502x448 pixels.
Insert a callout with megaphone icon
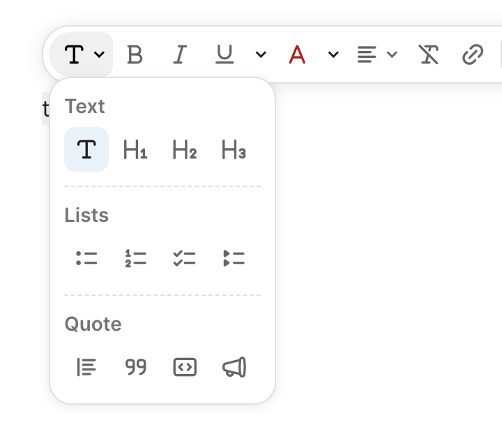(x=234, y=367)
